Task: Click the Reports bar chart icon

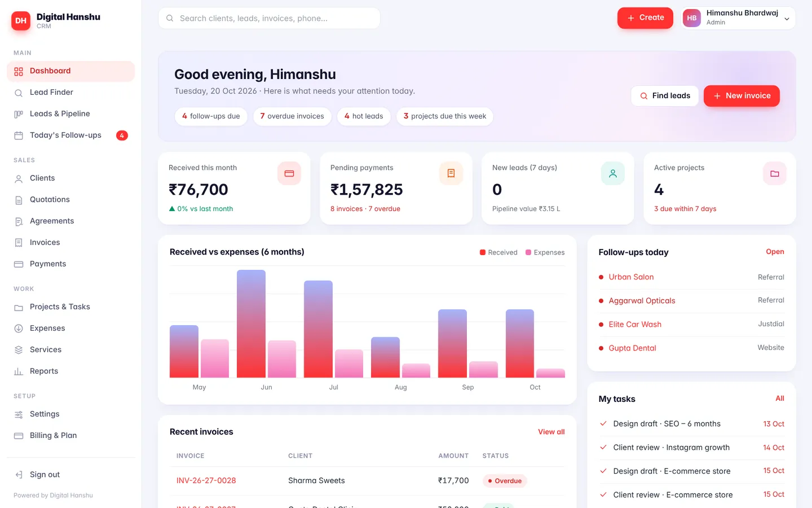Action: (x=19, y=371)
